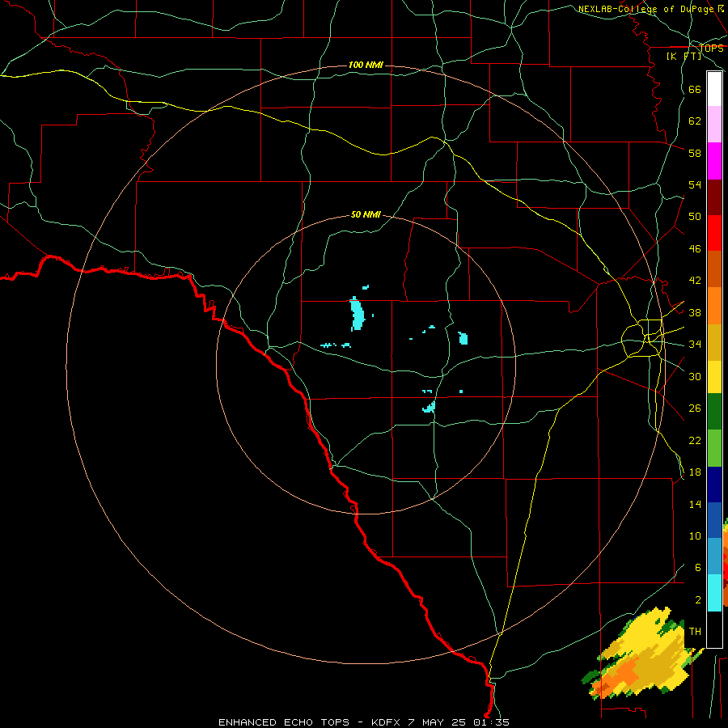Image resolution: width=728 pixels, height=728 pixels.
Task: Click the "TOPS" legend title
Action: (x=711, y=49)
